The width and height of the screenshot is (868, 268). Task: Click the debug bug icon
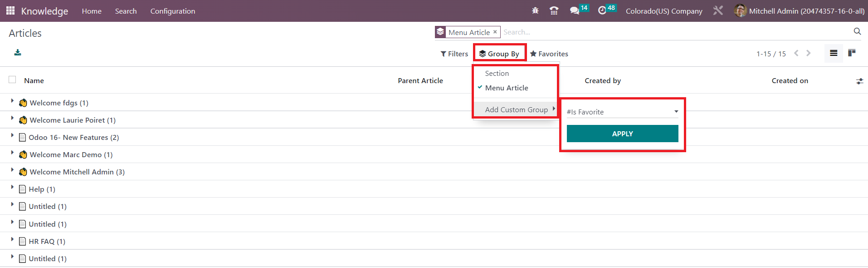coord(535,10)
